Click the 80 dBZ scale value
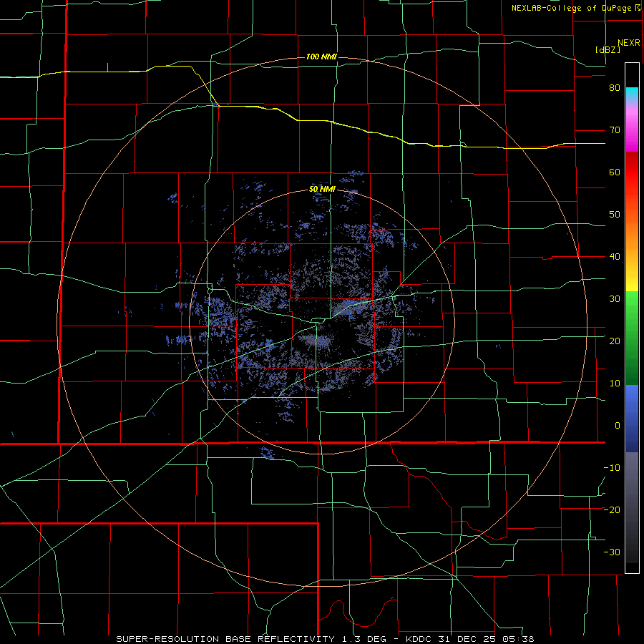 (615, 88)
